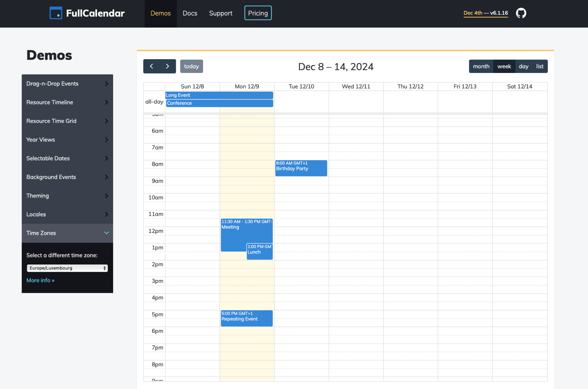Click the GitHub icon in top right

tap(521, 13)
